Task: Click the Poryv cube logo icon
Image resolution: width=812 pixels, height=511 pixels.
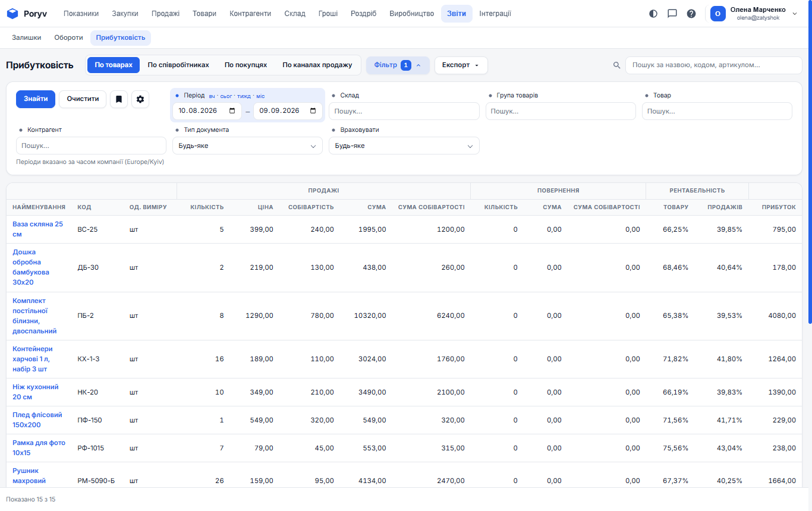Action: point(12,14)
